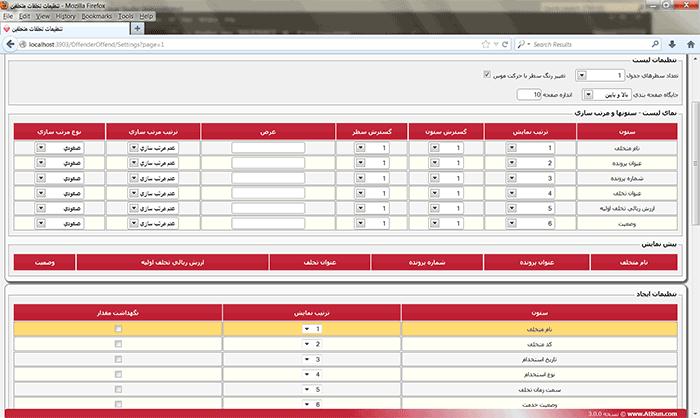700x418 pixels.
Task: Click the width input in list-view row 1
Action: tap(268, 147)
